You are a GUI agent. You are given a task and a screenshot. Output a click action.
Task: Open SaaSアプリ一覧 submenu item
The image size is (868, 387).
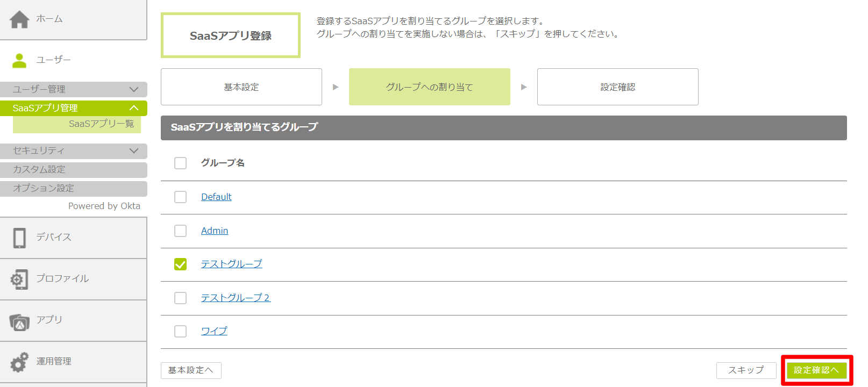tap(101, 124)
